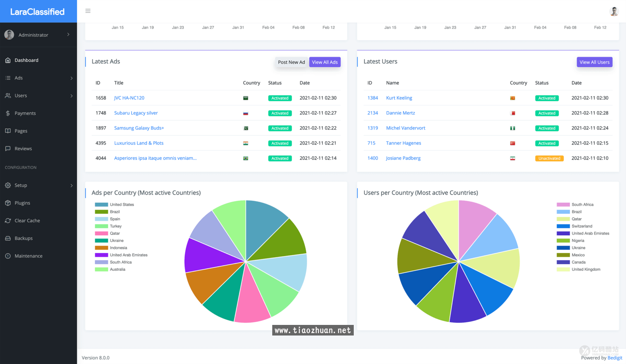Expand the Setup configuration submenu
626x364 pixels.
coord(71,185)
